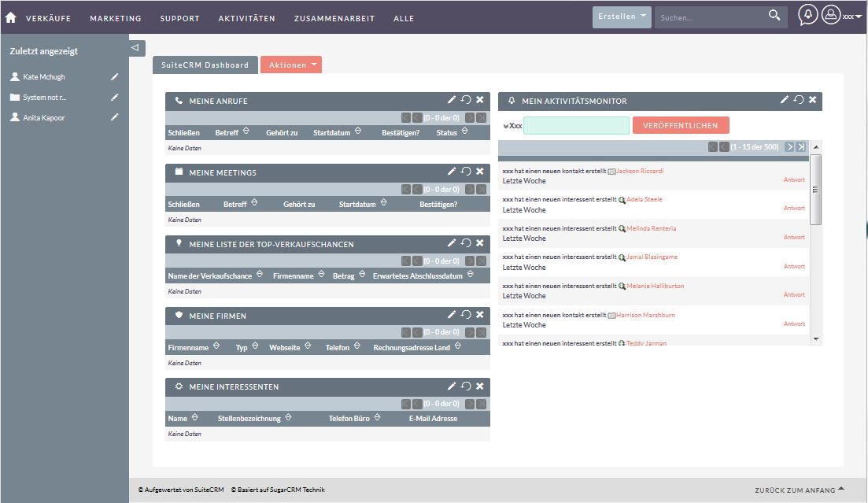Image resolution: width=868 pixels, height=503 pixels.
Task: Edit System not r... via pencil icon
Action: 115,97
